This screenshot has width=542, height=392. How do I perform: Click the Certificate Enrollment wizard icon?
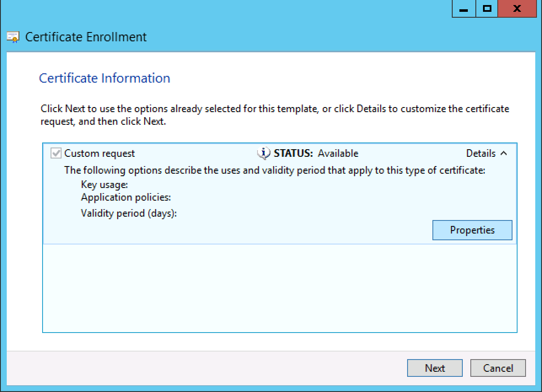[13, 37]
